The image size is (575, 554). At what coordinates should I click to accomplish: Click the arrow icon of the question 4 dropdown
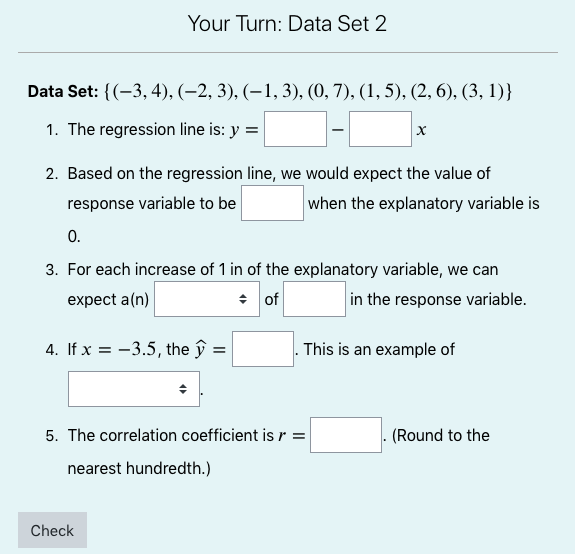pyautogui.click(x=183, y=389)
